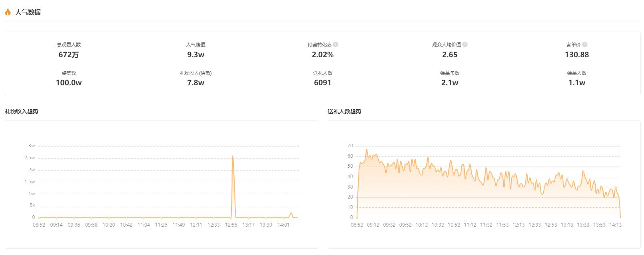Click the 弹幕条数 label
Viewport: 644px width, 255px height.
[x=450, y=73]
